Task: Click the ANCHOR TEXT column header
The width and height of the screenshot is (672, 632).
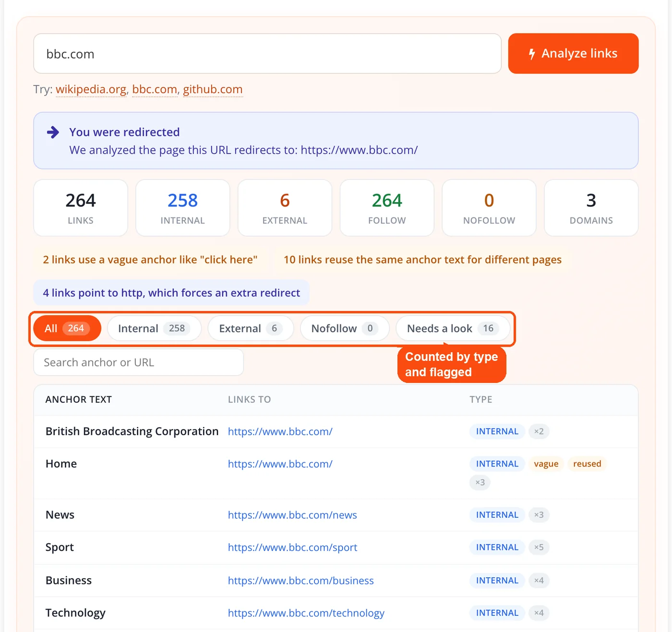Action: tap(79, 399)
